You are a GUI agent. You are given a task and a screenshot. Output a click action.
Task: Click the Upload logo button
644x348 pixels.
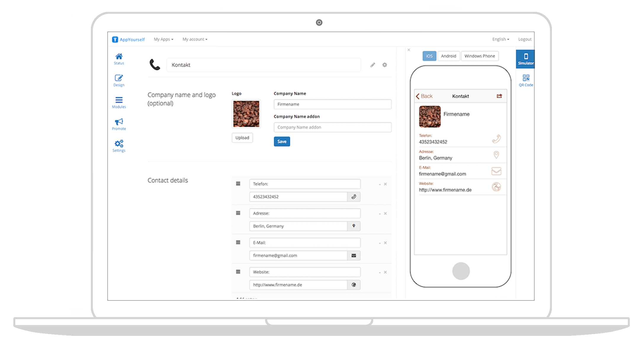click(242, 138)
